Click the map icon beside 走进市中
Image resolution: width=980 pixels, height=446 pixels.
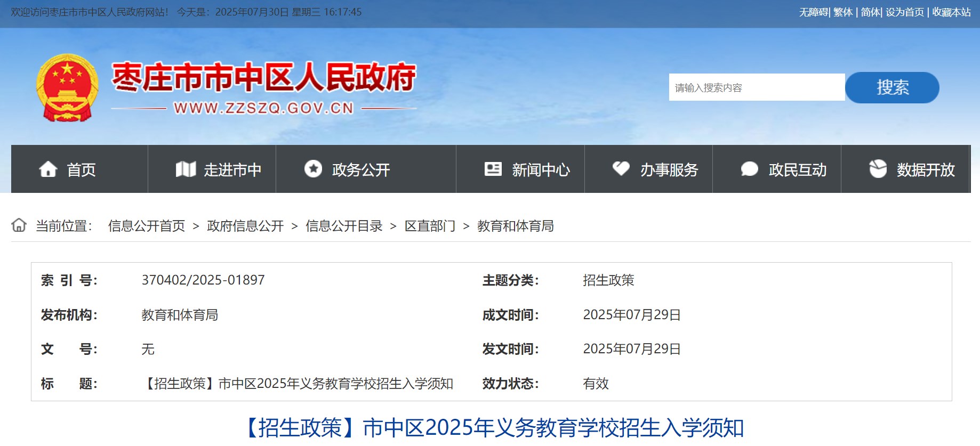186,169
